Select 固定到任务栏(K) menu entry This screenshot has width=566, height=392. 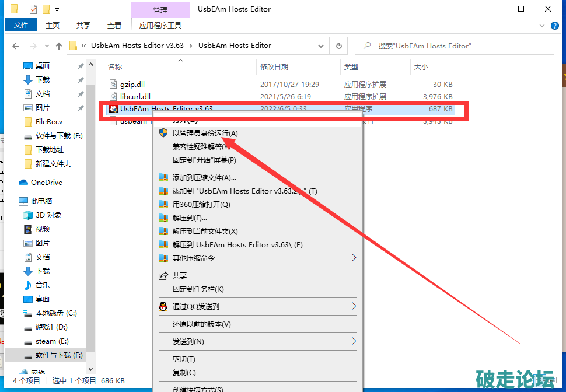(198, 289)
